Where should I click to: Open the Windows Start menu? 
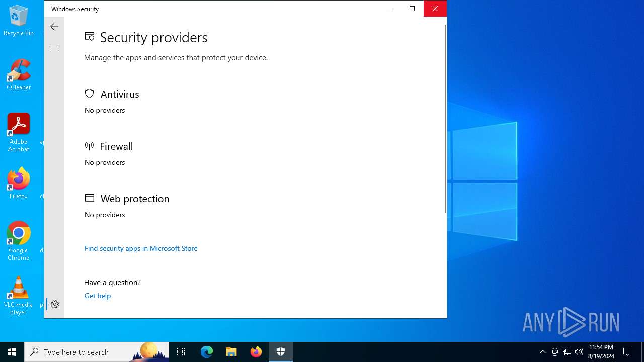click(12, 352)
